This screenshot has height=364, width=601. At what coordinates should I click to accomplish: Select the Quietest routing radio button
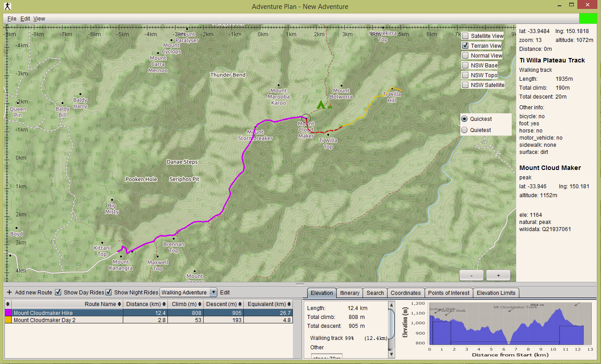(x=464, y=130)
